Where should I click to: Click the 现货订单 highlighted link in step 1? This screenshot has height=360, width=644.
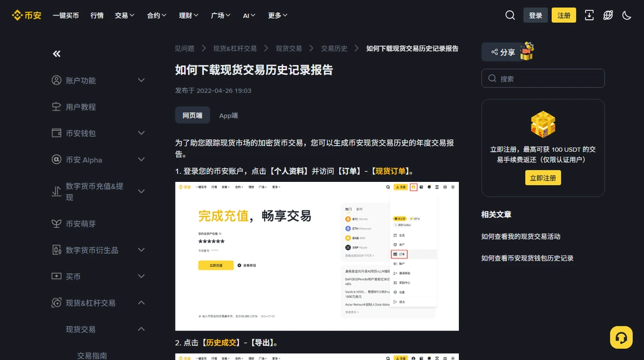390,171
